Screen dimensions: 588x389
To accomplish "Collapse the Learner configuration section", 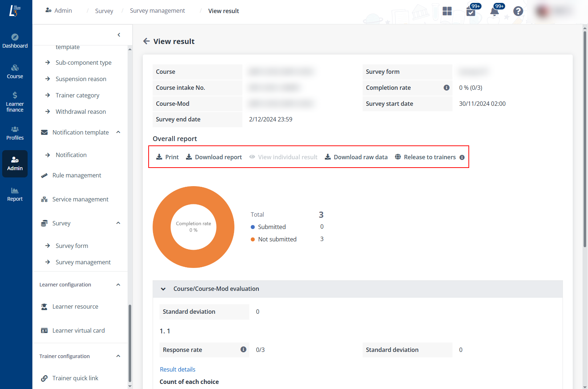I will [x=118, y=285].
